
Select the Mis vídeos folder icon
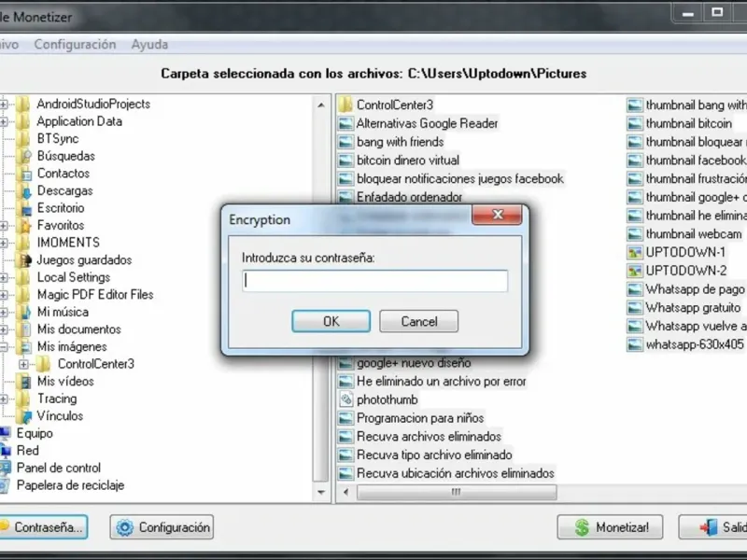(23, 381)
